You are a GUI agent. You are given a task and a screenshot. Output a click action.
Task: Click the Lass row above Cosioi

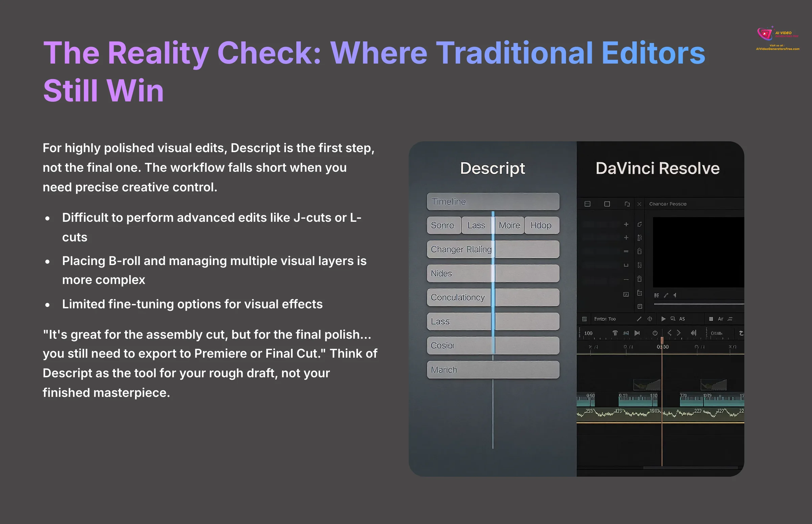point(493,321)
